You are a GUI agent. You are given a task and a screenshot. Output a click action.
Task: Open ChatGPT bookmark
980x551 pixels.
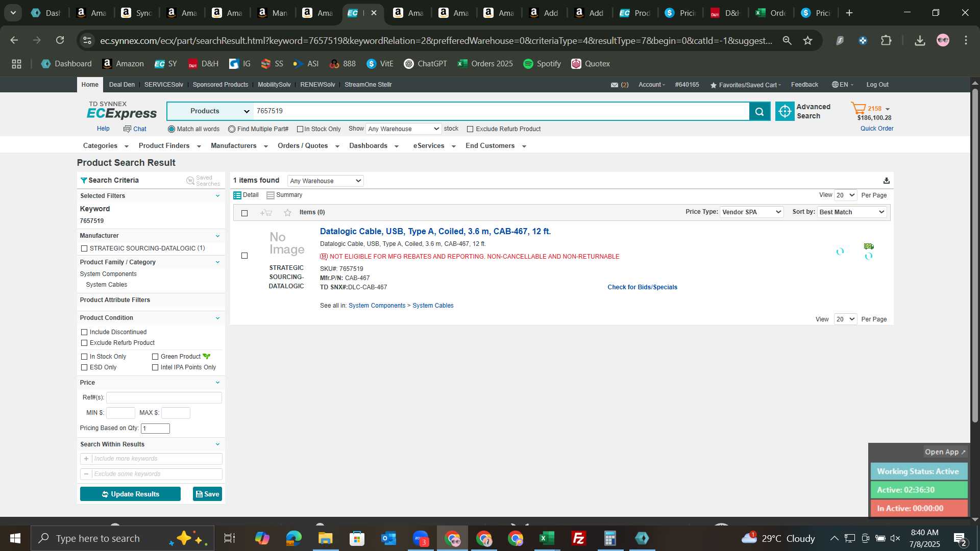coord(425,64)
